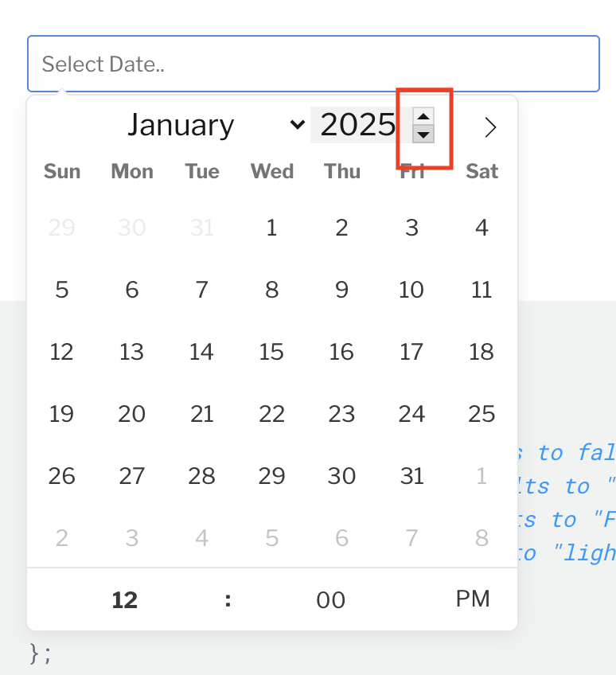This screenshot has width=616, height=675.
Task: Click the year decrement arrow
Action: (423, 135)
